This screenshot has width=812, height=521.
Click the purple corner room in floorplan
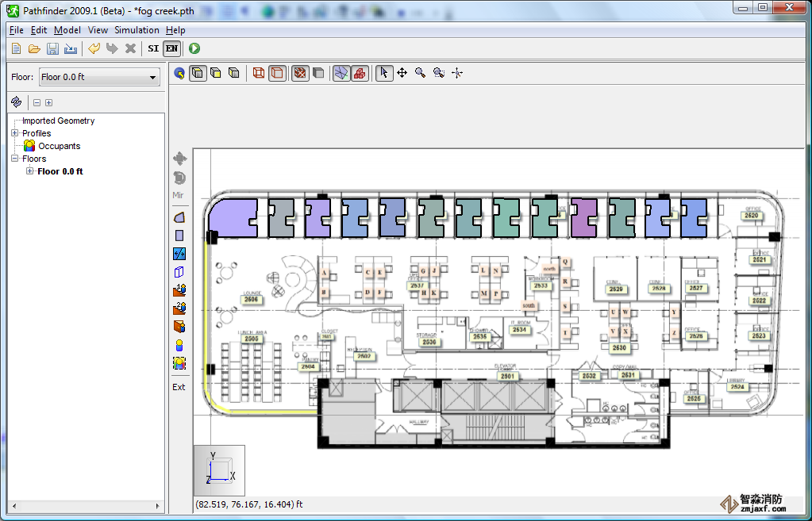pos(232,218)
